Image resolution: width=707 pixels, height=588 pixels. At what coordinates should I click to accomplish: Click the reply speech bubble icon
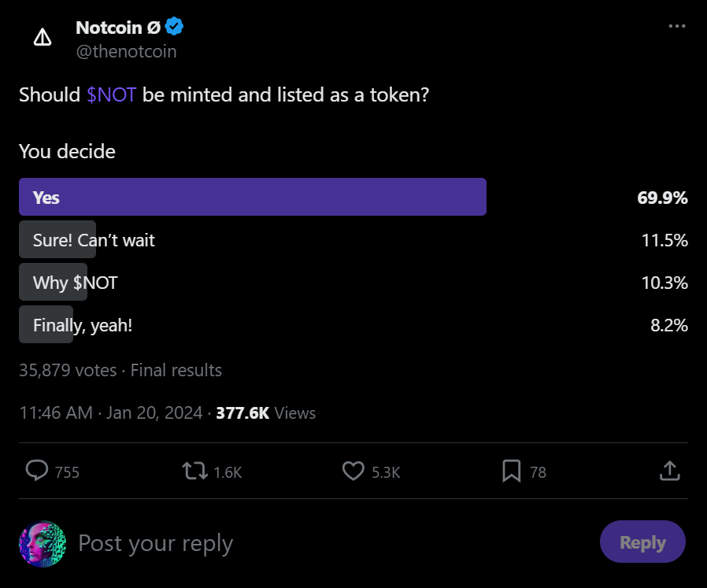coord(37,471)
